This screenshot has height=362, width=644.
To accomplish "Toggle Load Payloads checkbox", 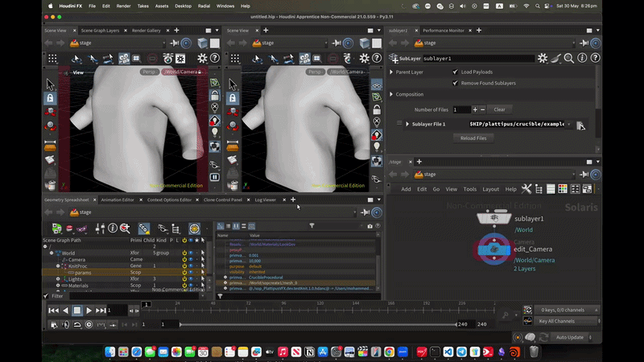I will [455, 72].
